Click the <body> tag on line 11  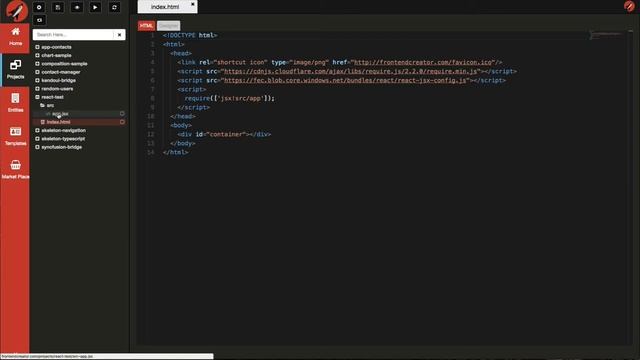[x=181, y=125]
